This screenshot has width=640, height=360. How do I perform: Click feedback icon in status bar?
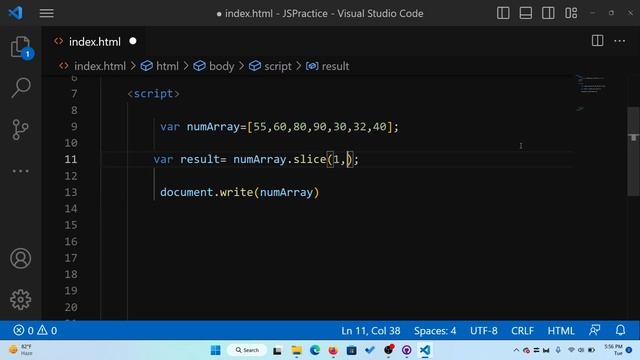(x=595, y=330)
